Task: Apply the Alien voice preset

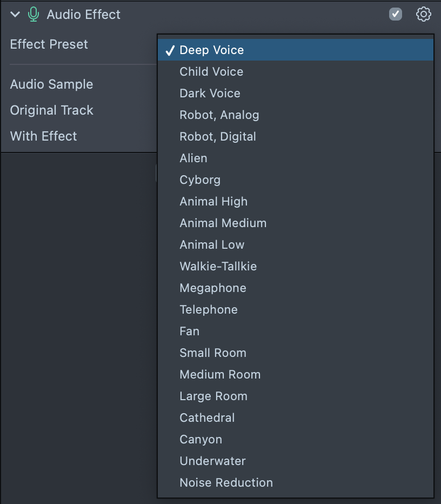Action: coord(193,158)
